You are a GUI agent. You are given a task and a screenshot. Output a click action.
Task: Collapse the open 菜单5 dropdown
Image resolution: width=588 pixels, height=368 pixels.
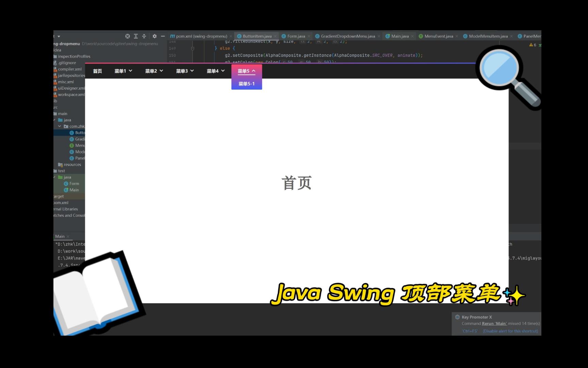point(247,71)
